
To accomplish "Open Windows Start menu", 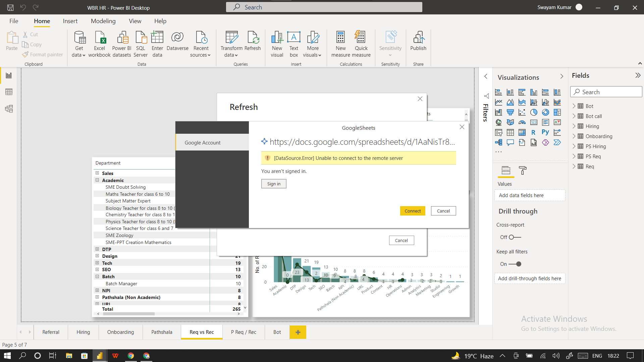I will (x=7, y=356).
